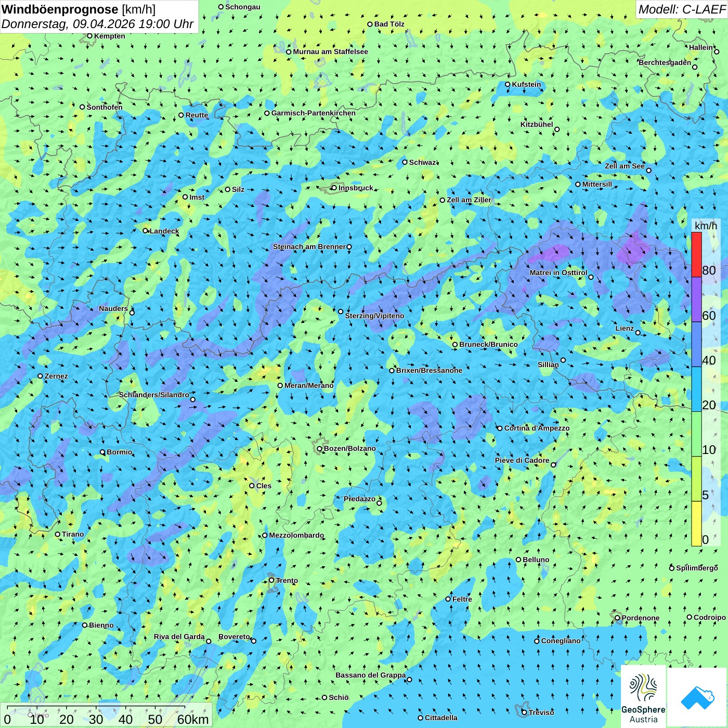Click the Cles label

tap(264, 486)
